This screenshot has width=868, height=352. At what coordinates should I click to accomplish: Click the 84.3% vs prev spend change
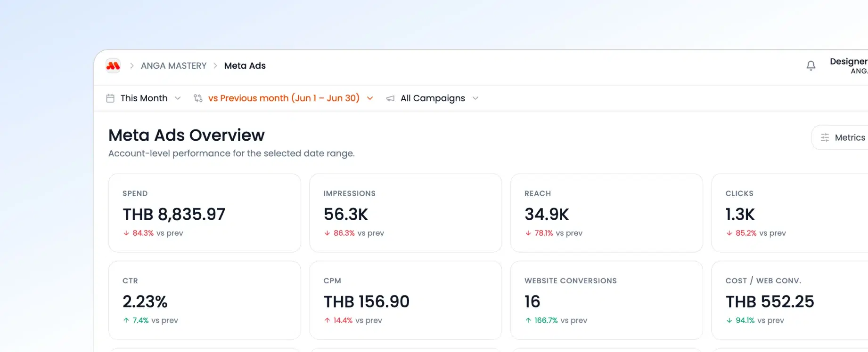pos(153,233)
